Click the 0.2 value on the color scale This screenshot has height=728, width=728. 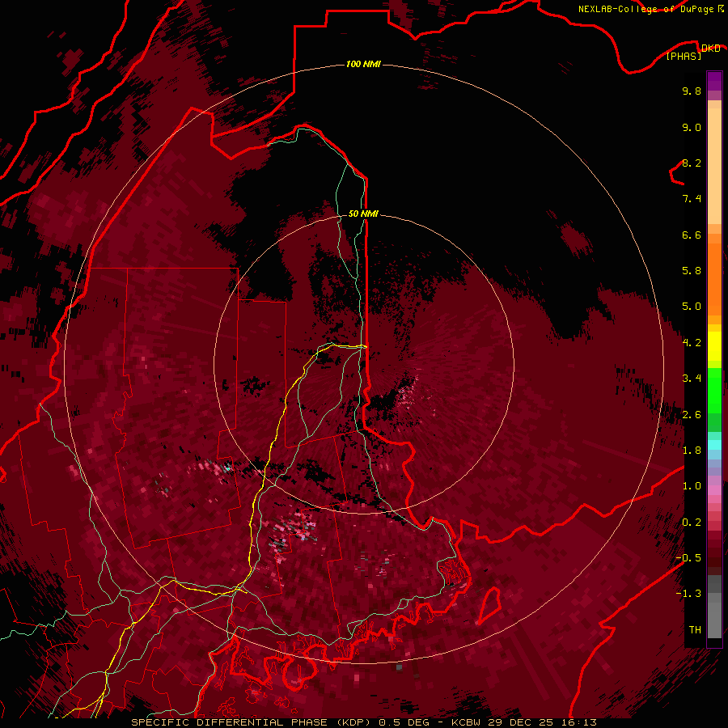(x=692, y=523)
